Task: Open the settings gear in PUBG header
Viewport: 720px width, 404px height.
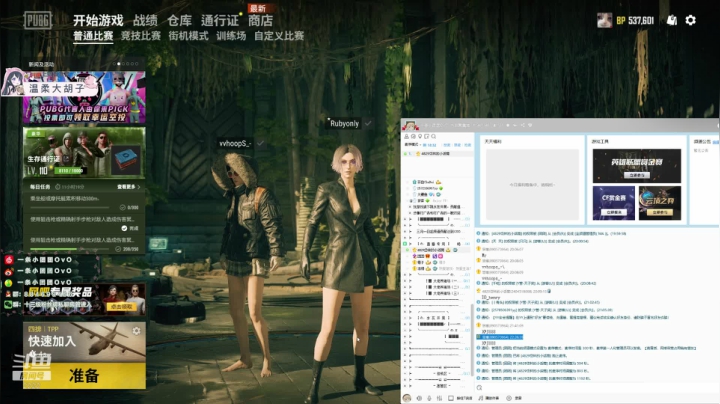Action: pyautogui.click(x=691, y=20)
